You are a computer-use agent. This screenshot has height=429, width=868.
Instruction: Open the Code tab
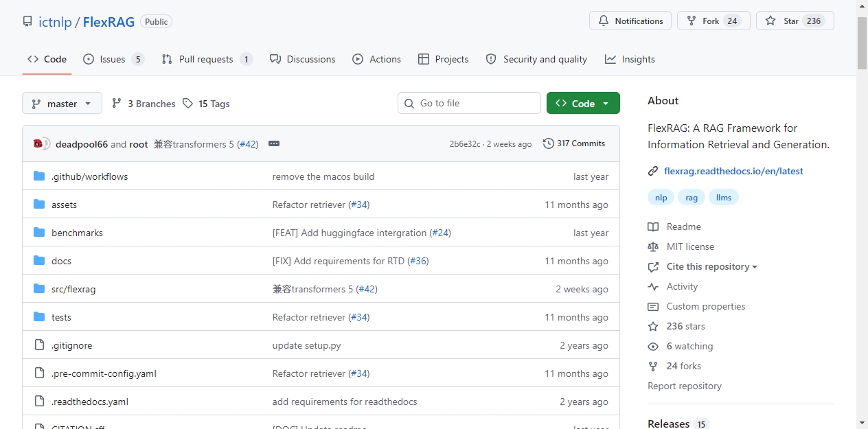click(x=47, y=59)
